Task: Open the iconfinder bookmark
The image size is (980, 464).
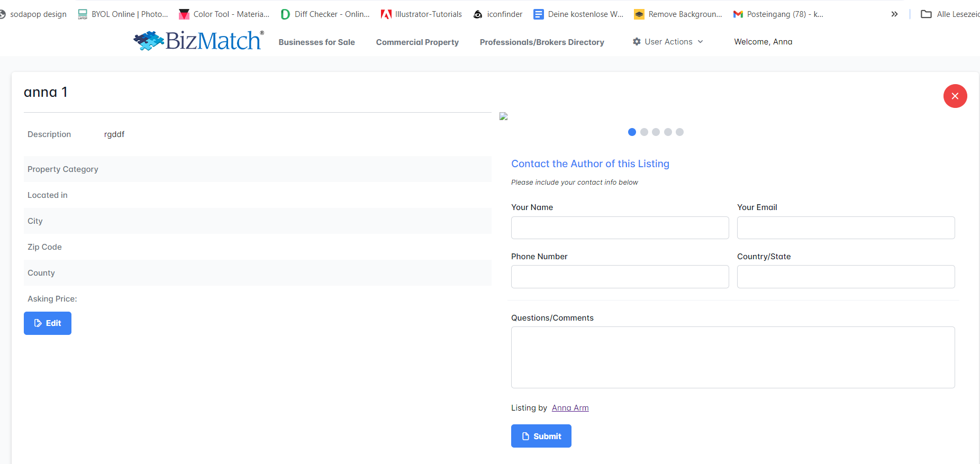Action: [498, 14]
